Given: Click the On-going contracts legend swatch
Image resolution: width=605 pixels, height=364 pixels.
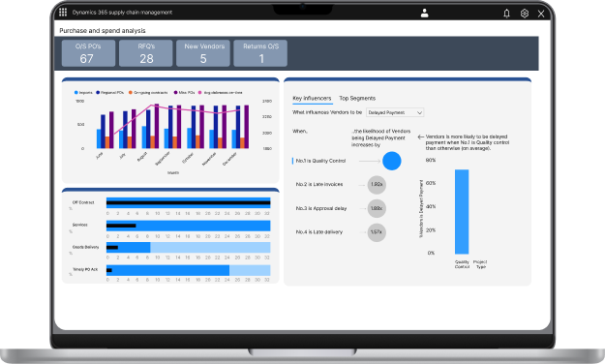Looking at the screenshot, I should pos(131,93).
